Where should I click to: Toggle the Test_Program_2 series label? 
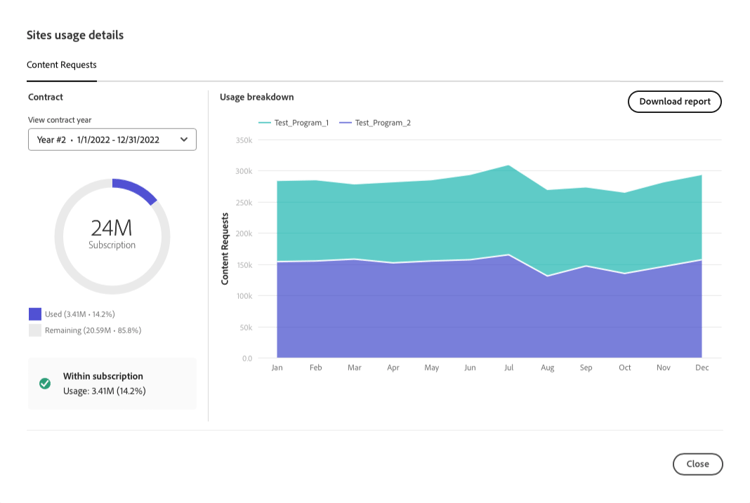click(x=383, y=123)
